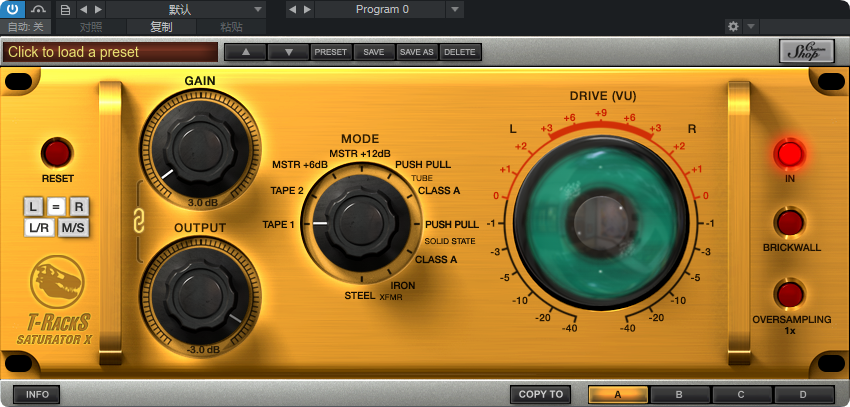Click the GAIN knob
The width and height of the screenshot is (850, 407).
pos(200,150)
